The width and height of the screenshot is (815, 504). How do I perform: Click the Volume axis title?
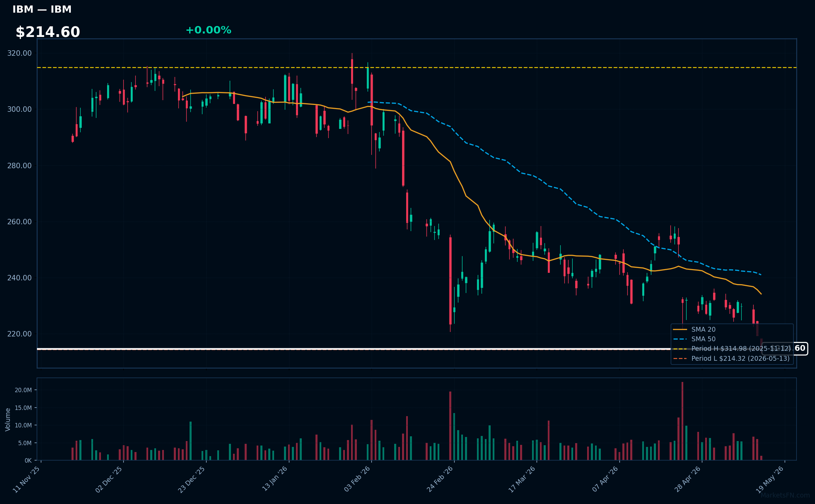coord(8,420)
